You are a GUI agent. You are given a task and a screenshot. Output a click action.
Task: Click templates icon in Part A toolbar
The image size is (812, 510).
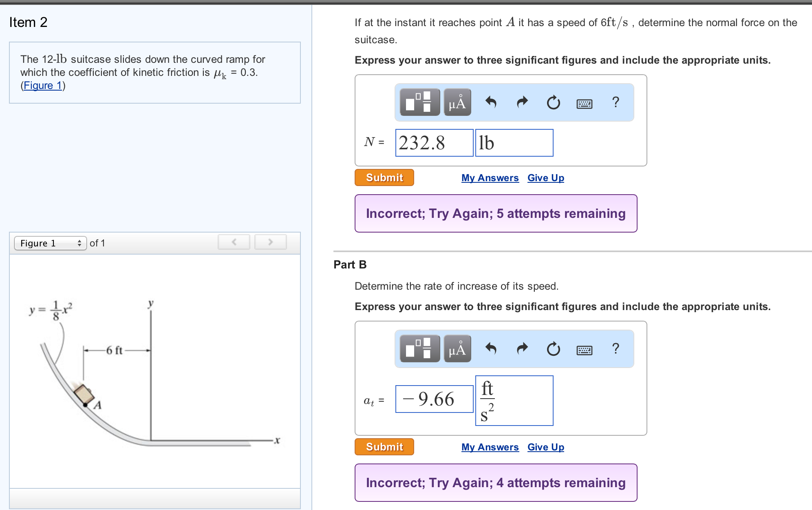point(419,102)
